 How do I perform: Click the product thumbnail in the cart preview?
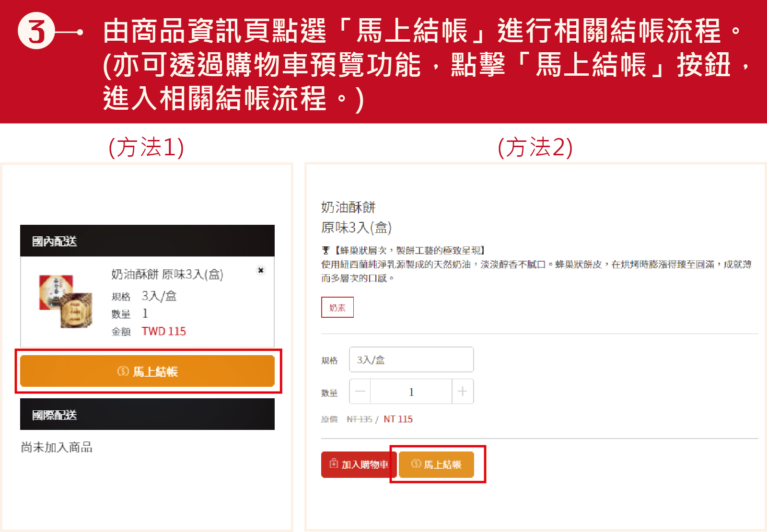(66, 301)
